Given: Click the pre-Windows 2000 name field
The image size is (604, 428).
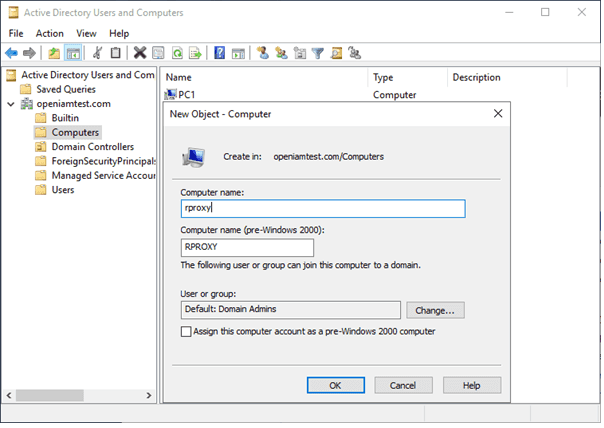Looking at the screenshot, I should pyautogui.click(x=247, y=248).
